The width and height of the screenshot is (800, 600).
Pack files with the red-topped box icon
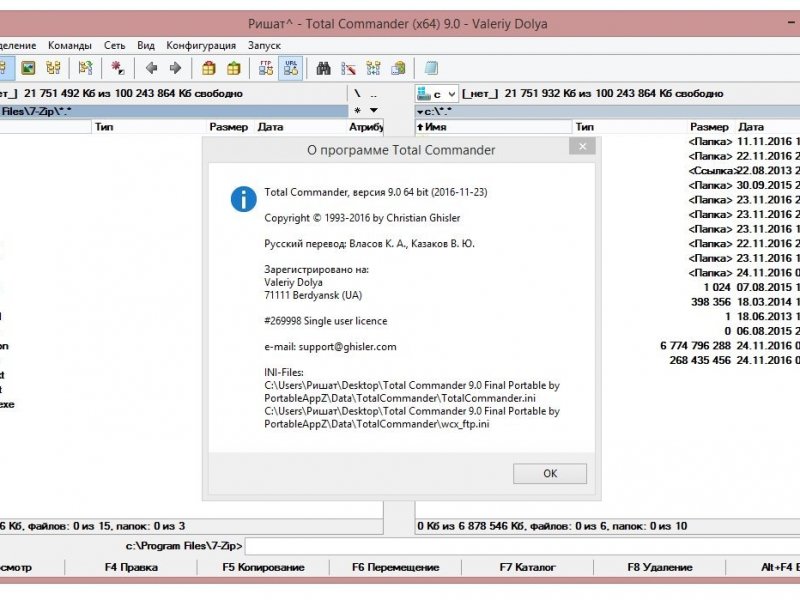pos(209,68)
